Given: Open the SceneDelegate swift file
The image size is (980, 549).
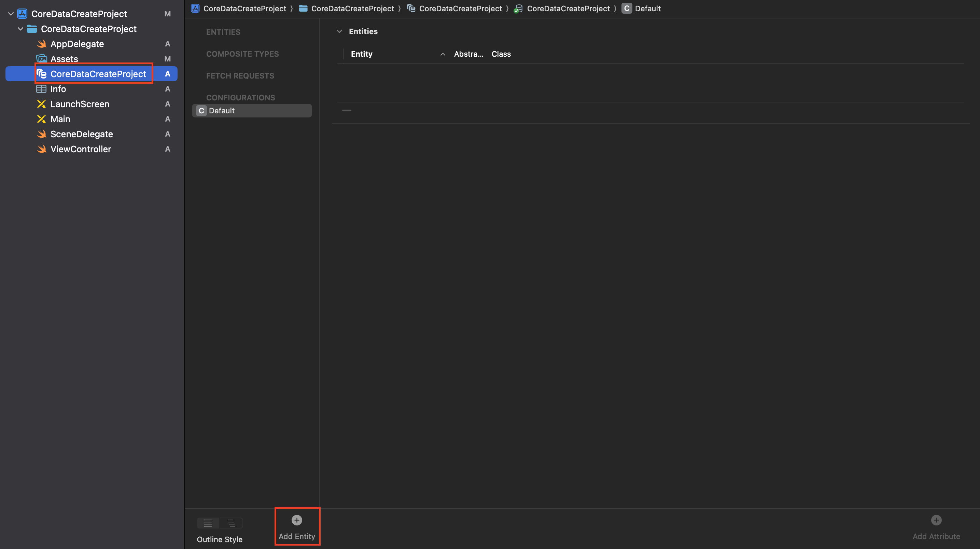Looking at the screenshot, I should point(81,134).
